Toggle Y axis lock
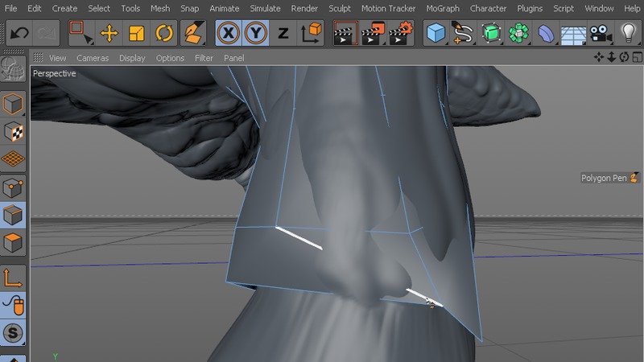This screenshot has height=362, width=644. pyautogui.click(x=256, y=34)
